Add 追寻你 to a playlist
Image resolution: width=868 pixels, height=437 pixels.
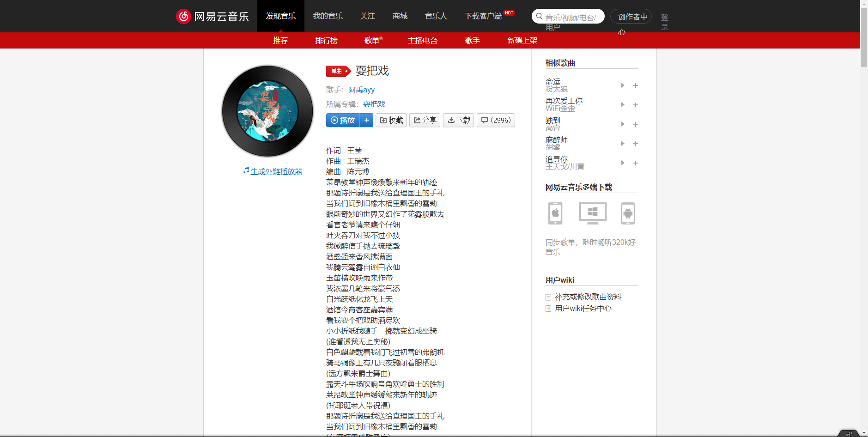click(x=636, y=163)
